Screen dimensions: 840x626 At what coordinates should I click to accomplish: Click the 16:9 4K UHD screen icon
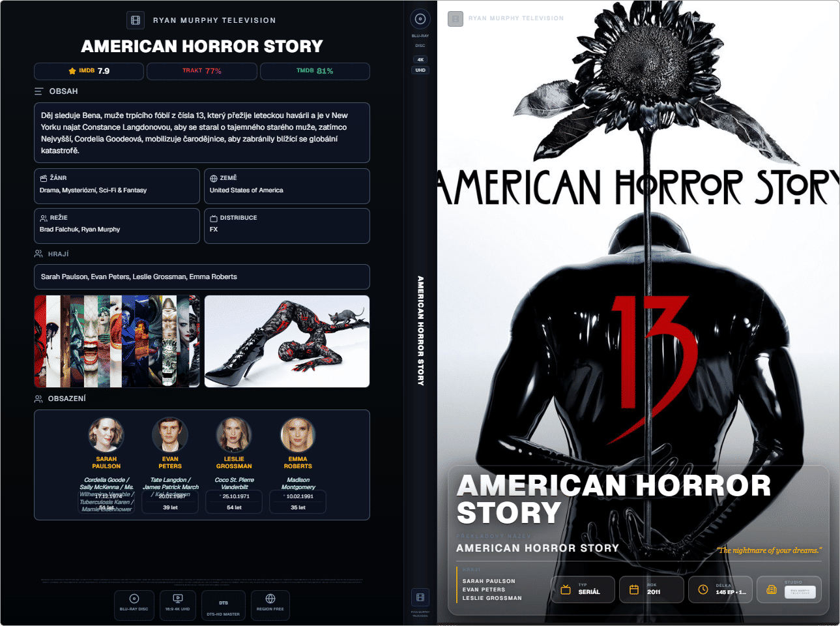point(178,599)
